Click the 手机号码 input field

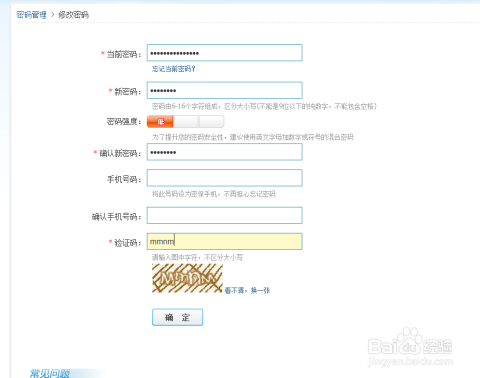click(224, 178)
